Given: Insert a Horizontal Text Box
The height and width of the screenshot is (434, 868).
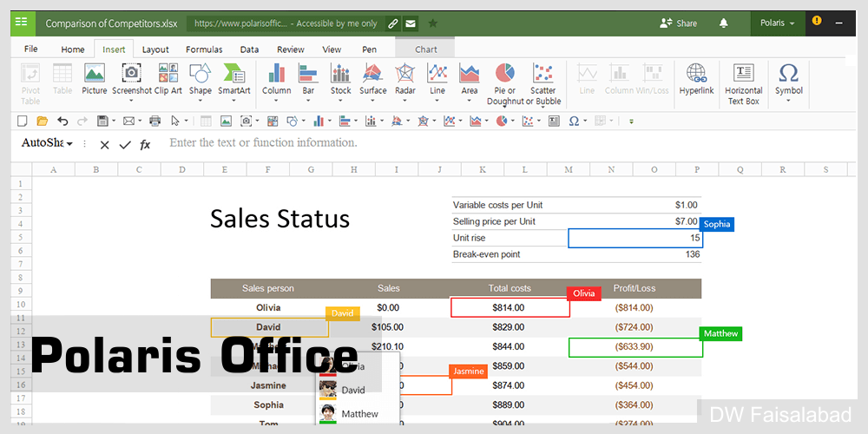Looking at the screenshot, I should coord(744,84).
